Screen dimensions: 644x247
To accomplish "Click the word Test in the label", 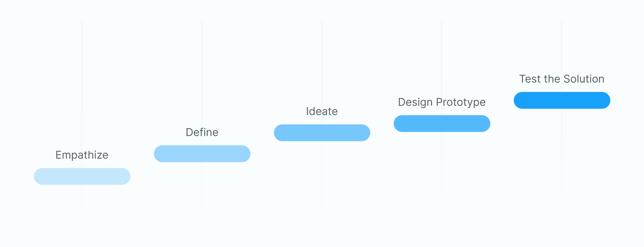I will (x=530, y=79).
